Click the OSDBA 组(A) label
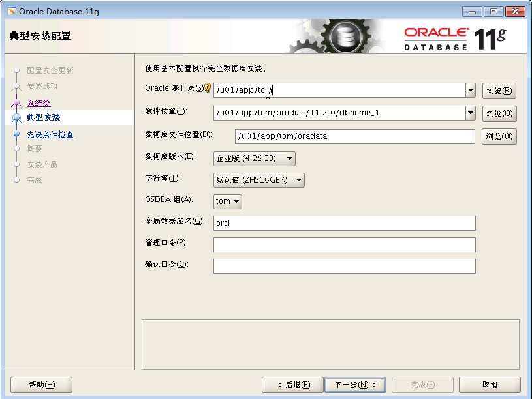The width and height of the screenshot is (532, 399). pyautogui.click(x=168, y=199)
